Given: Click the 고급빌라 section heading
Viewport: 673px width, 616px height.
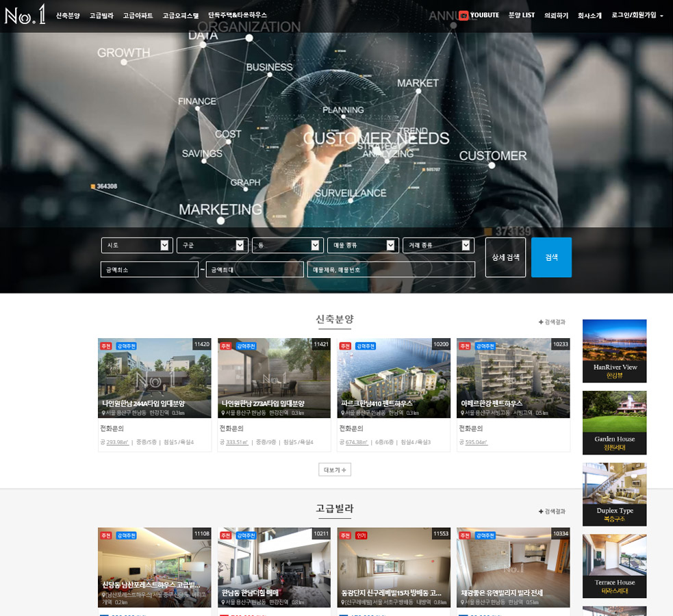Looking at the screenshot, I should pyautogui.click(x=335, y=509).
